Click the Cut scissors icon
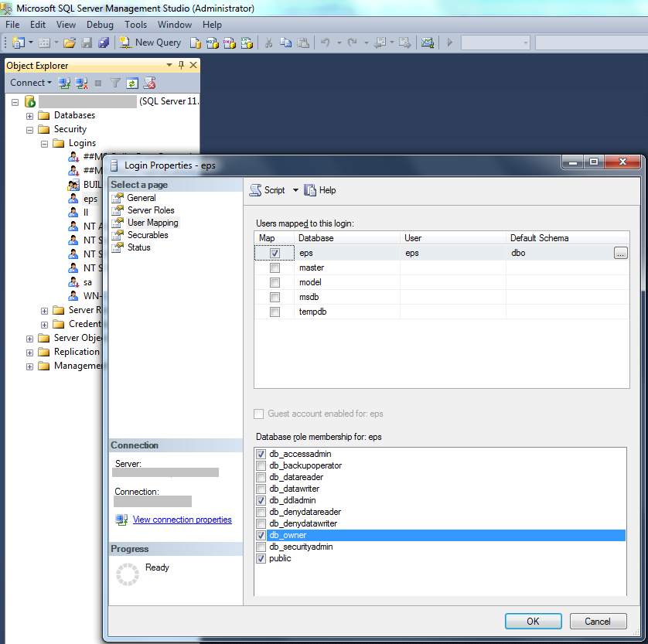Screen dimensions: 648x644 (x=268, y=43)
